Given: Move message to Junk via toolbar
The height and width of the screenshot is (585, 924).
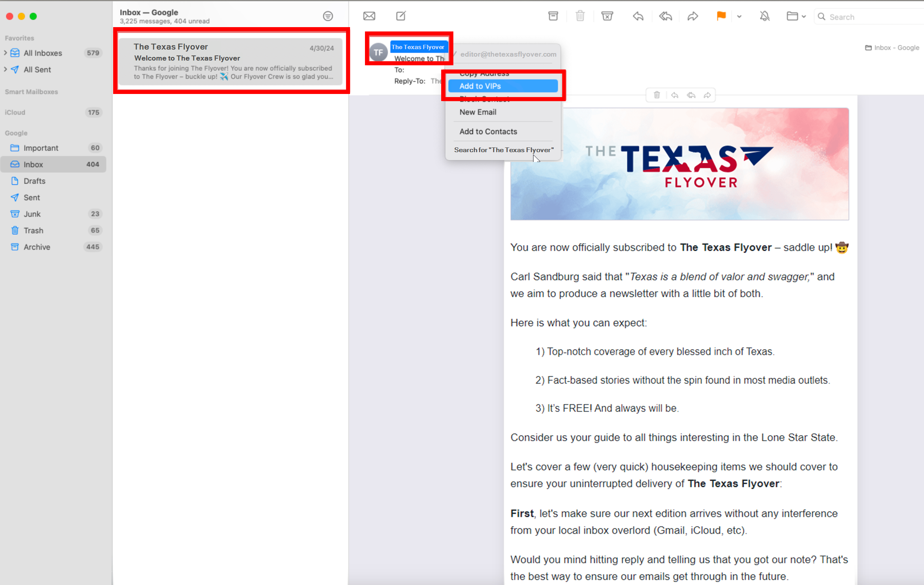Looking at the screenshot, I should click(x=607, y=16).
